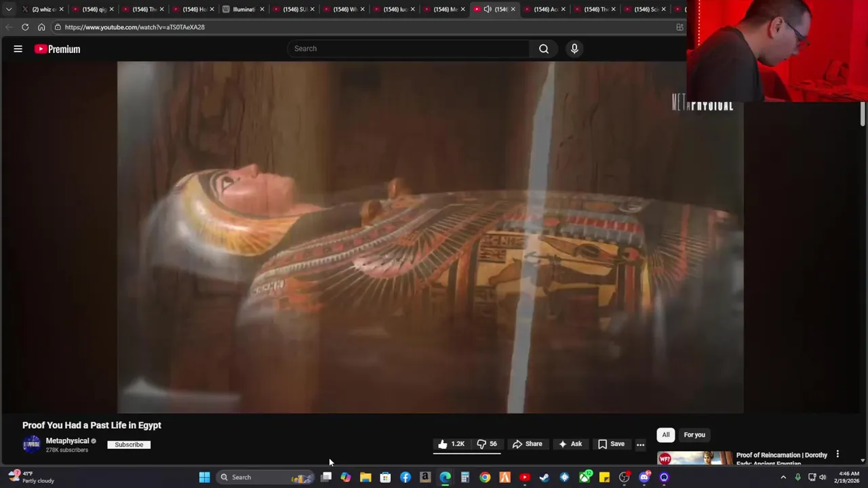Open the tab search dropdown arrow
This screenshot has height=488, width=868.
(8, 9)
